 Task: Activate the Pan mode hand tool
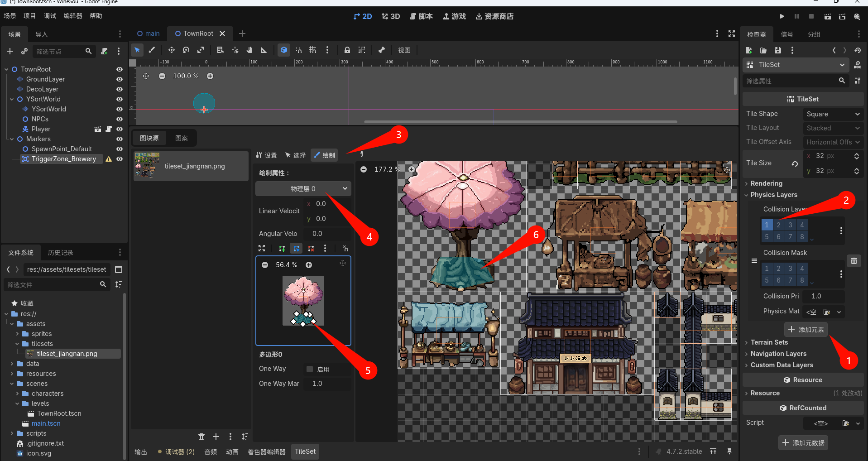click(249, 50)
